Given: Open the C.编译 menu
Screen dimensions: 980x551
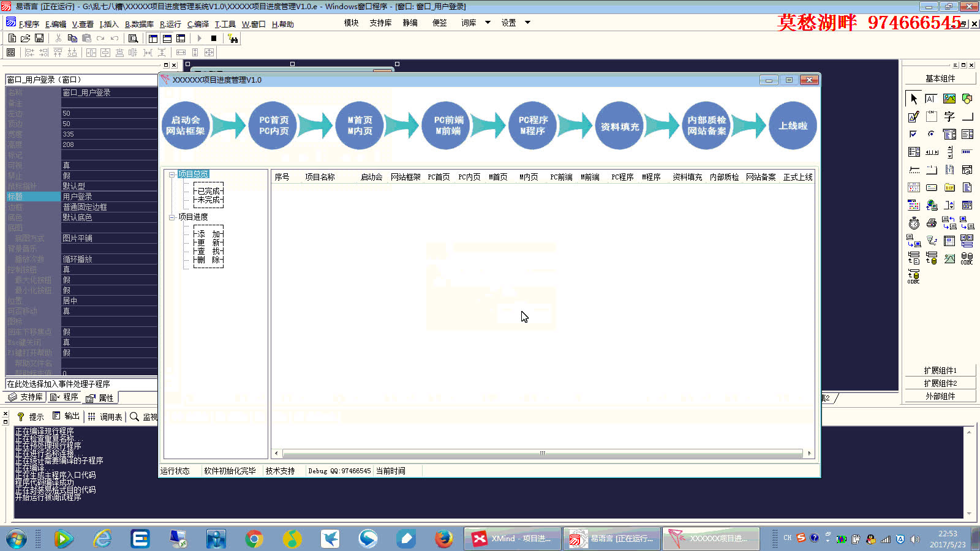Looking at the screenshot, I should coord(198,24).
